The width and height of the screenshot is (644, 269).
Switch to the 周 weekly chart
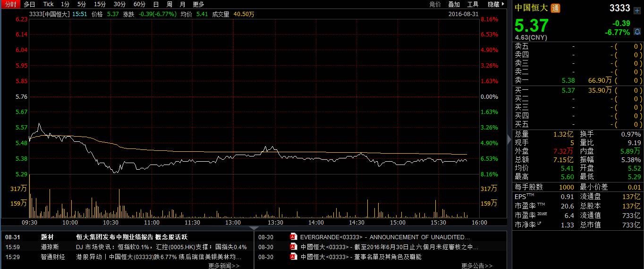[x=169, y=4]
